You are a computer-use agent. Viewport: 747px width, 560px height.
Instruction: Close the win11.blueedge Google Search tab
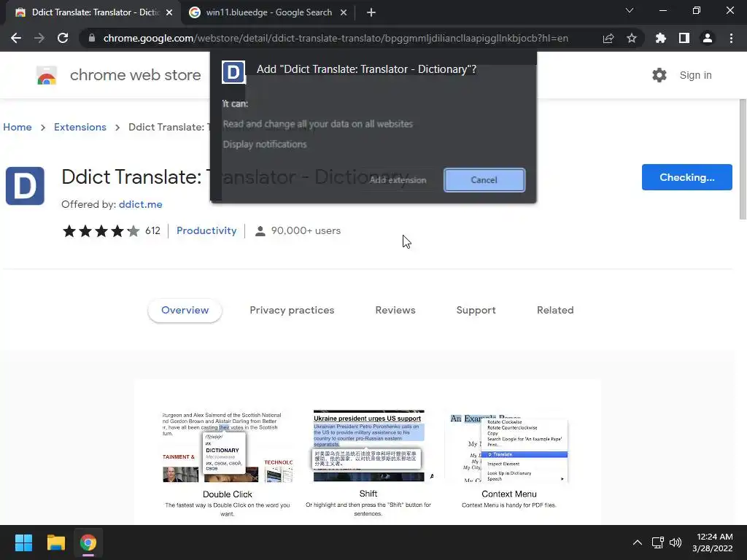point(344,12)
